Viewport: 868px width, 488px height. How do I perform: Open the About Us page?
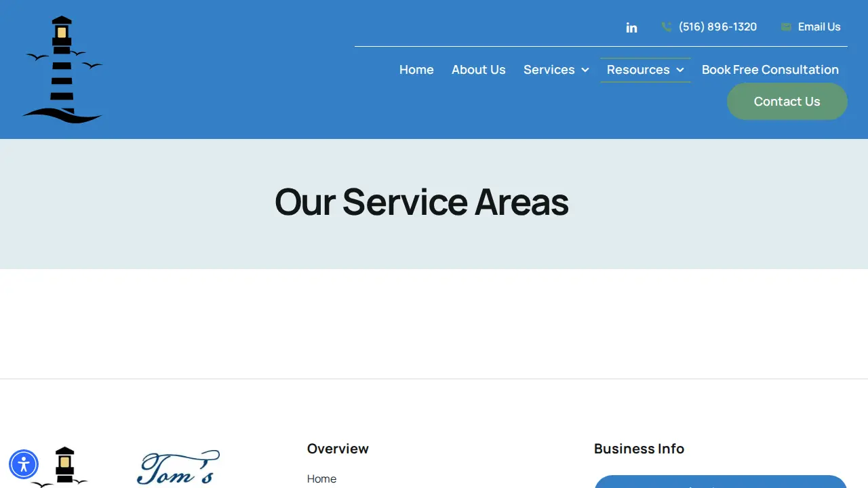479,70
